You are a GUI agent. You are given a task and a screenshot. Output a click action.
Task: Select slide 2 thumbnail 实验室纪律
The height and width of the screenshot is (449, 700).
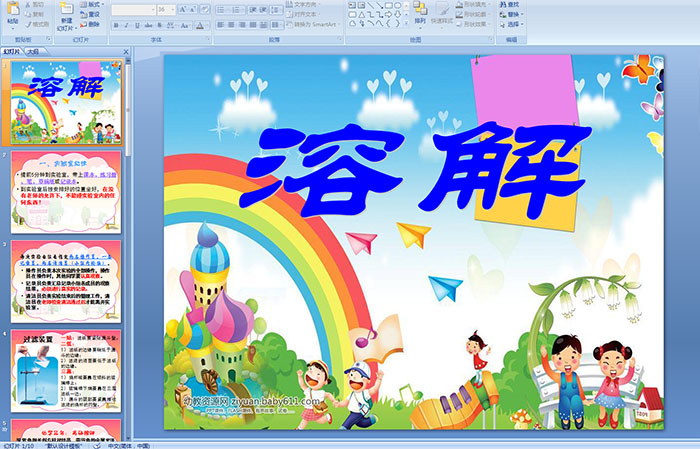tap(66, 192)
